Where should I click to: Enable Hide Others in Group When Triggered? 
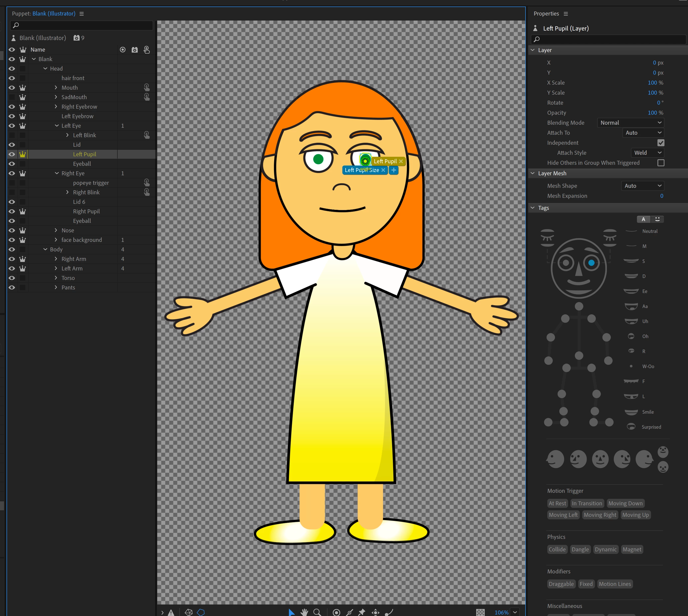[661, 163]
